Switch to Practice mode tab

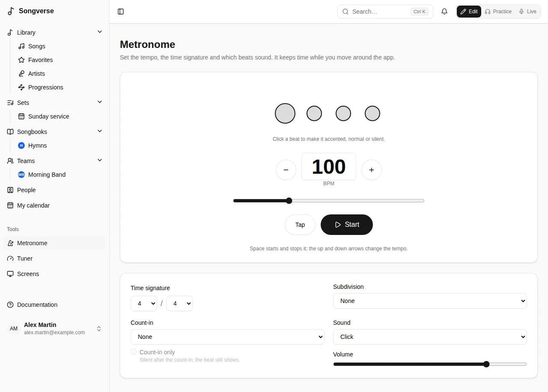498,12
